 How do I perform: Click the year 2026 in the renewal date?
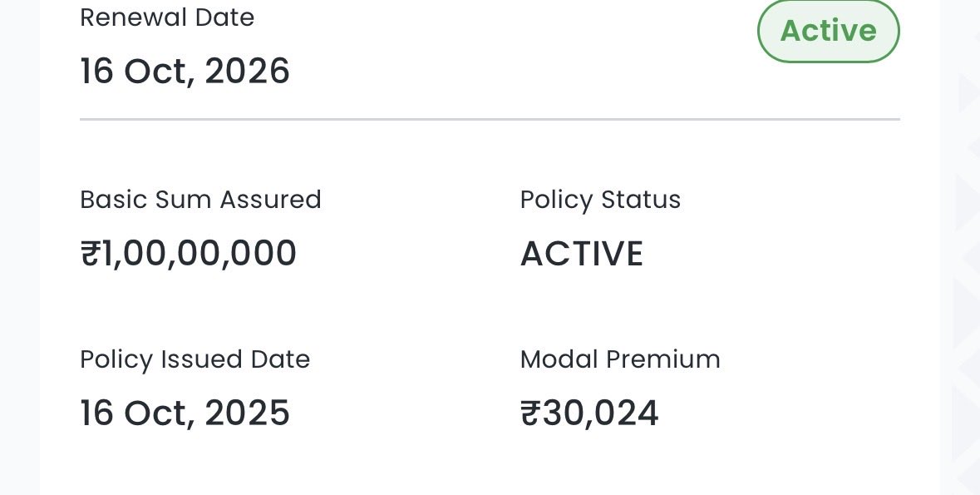point(247,72)
